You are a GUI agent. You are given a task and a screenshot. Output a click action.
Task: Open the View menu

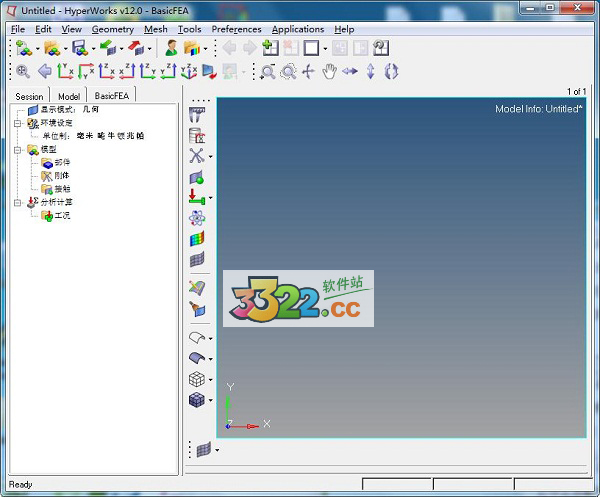pos(72,29)
